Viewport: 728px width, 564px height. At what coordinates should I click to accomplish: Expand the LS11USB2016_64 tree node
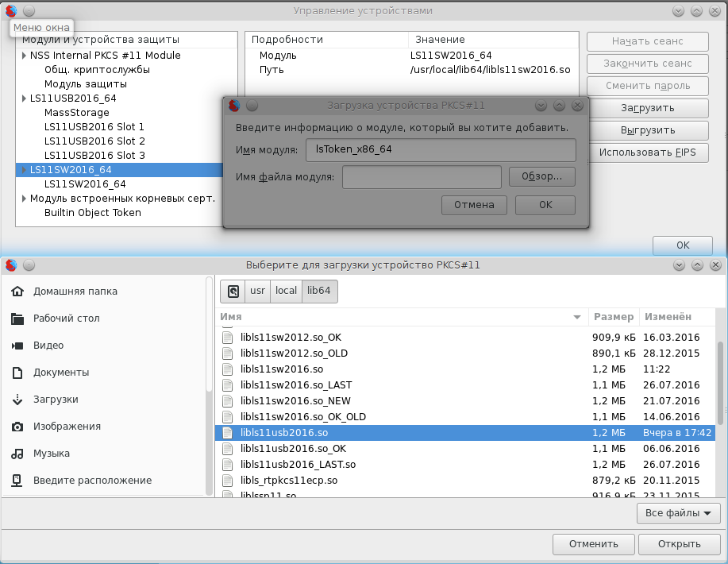click(x=24, y=99)
